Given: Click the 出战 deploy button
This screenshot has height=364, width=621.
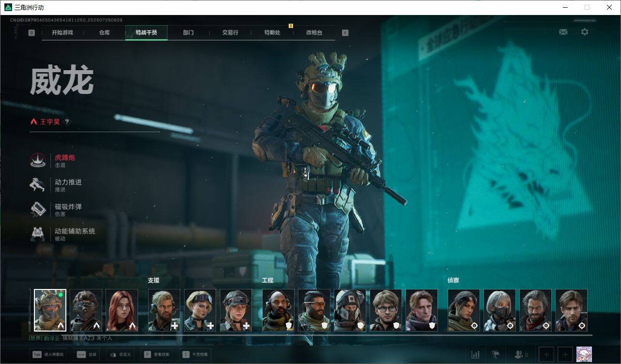Looking at the screenshot, I should click(88, 354).
